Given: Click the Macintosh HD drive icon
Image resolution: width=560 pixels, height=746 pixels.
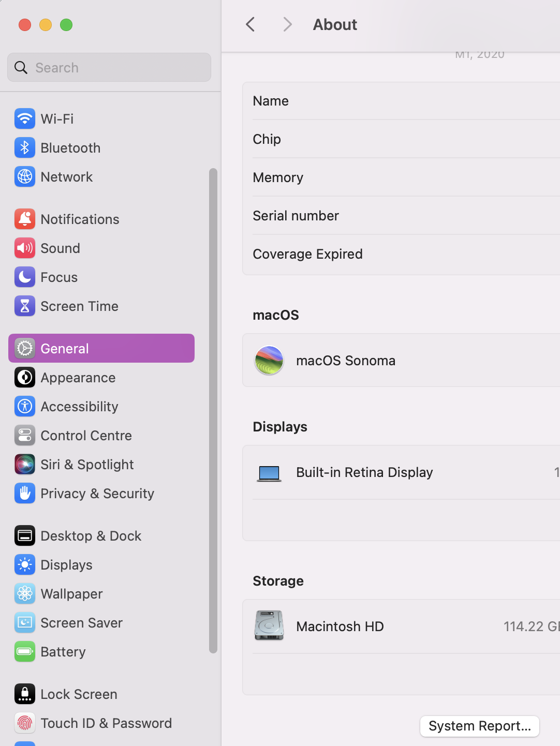Looking at the screenshot, I should (269, 625).
